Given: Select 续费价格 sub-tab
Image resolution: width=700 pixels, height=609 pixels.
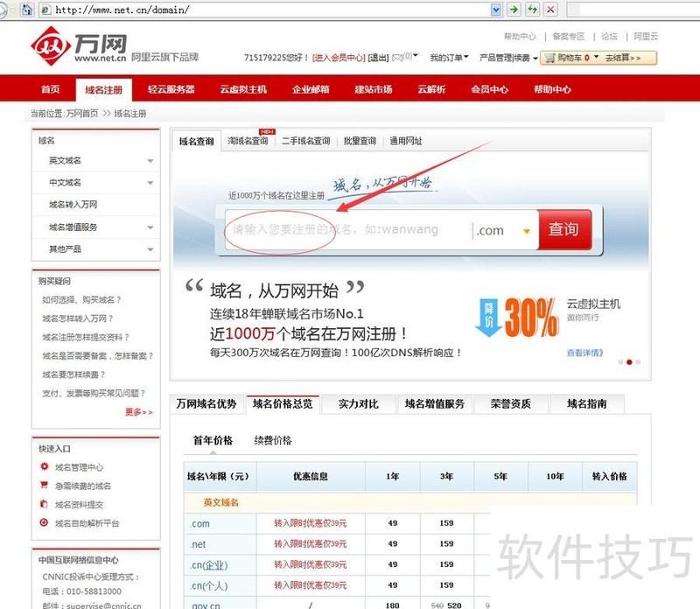Looking at the screenshot, I should tap(273, 441).
